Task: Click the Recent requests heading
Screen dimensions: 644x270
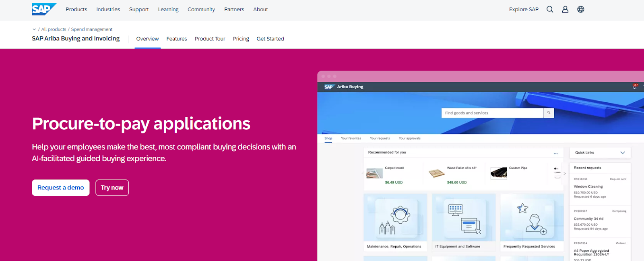Action: tap(587, 168)
